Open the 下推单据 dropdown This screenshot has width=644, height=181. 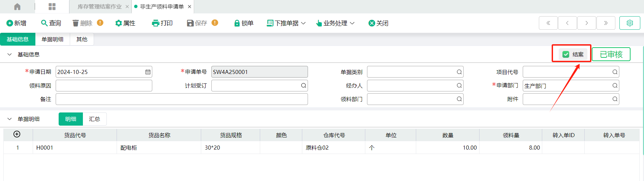click(286, 23)
